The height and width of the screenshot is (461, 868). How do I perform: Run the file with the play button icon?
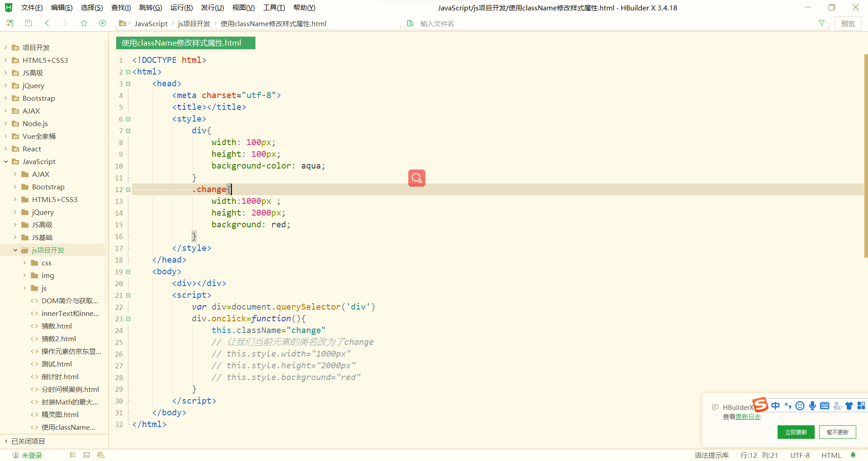tap(103, 23)
